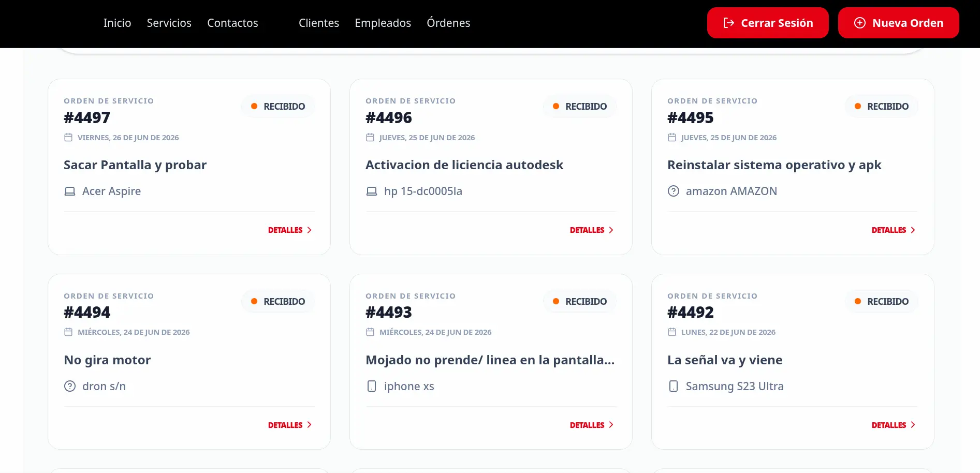Click the calendar icon on order #4497
This screenshot has height=473, width=980.
tap(68, 137)
